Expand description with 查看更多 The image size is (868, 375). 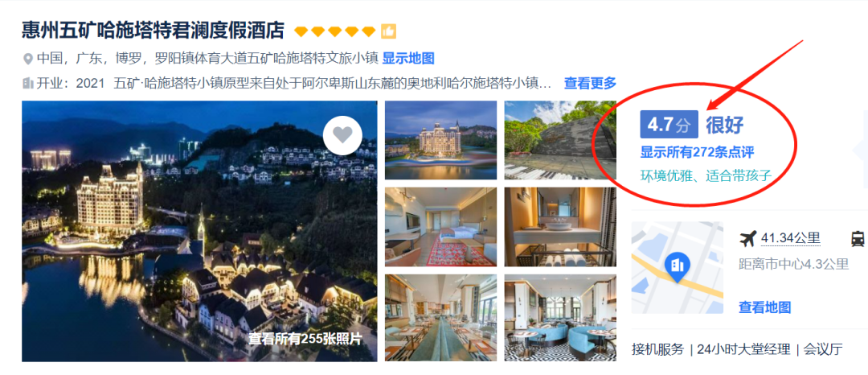[590, 84]
